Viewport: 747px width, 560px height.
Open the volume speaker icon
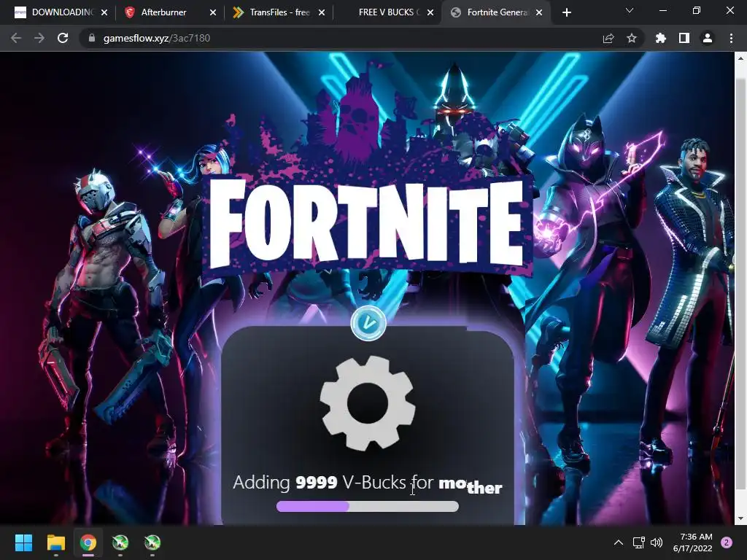coord(657,542)
